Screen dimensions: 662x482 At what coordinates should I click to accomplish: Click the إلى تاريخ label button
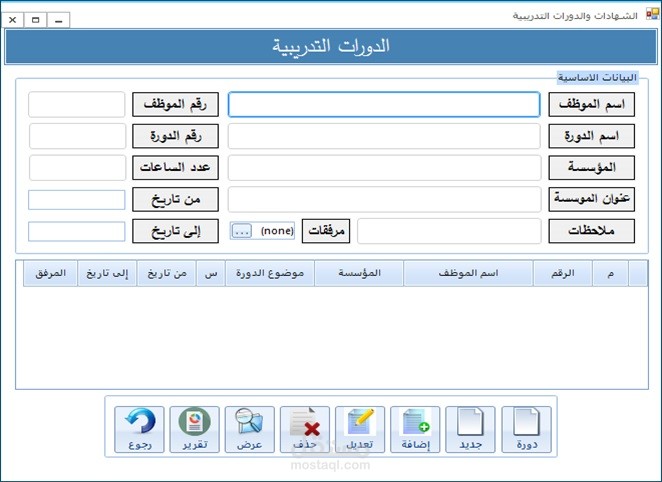pos(175,231)
